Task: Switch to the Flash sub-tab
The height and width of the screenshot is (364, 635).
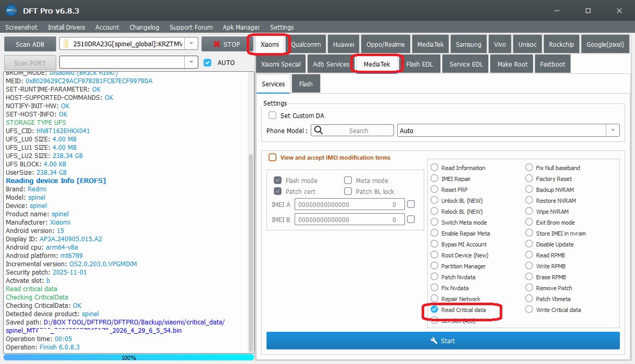Action: [x=306, y=84]
